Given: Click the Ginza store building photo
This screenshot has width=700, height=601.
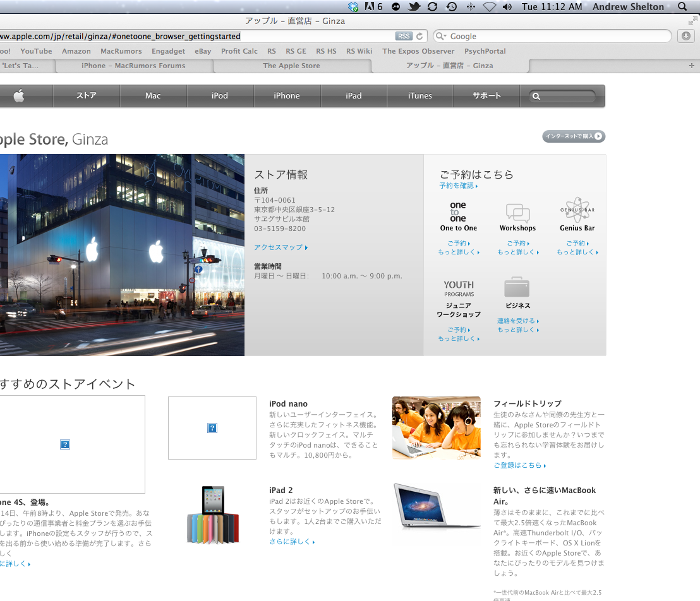Looking at the screenshot, I should click(122, 255).
